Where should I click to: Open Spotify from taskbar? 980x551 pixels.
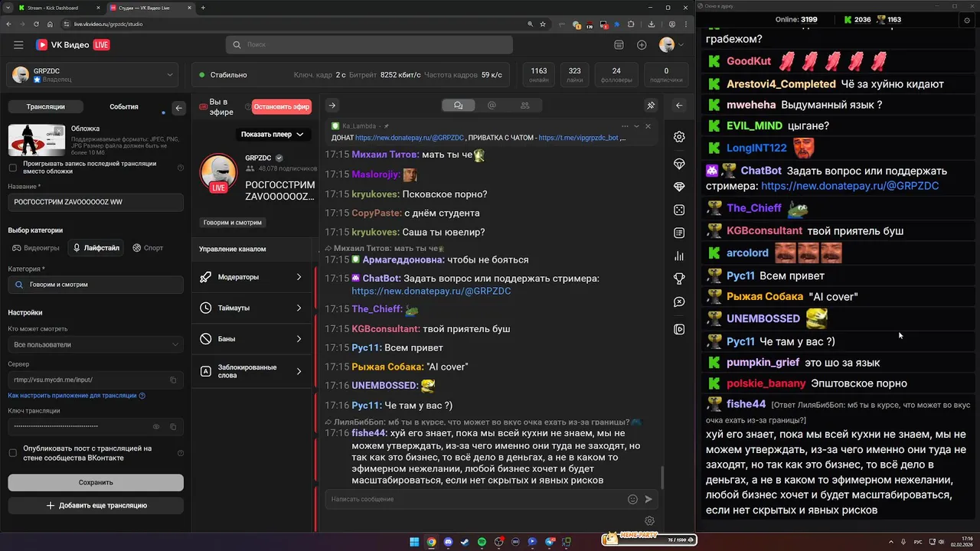482,542
